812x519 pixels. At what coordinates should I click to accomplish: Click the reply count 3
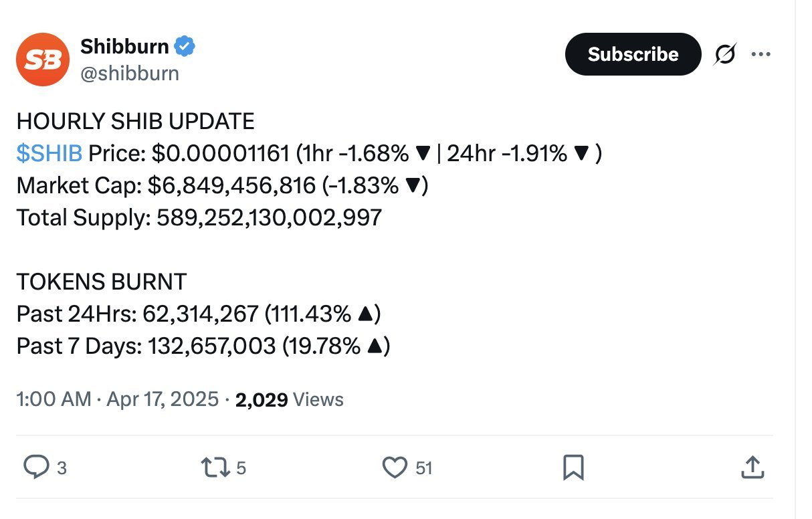62,468
